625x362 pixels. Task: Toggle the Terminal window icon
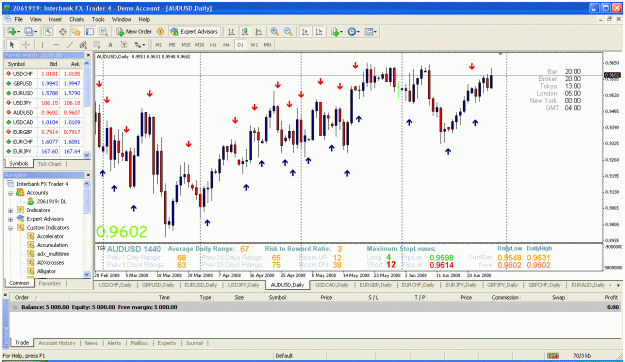(x=90, y=31)
